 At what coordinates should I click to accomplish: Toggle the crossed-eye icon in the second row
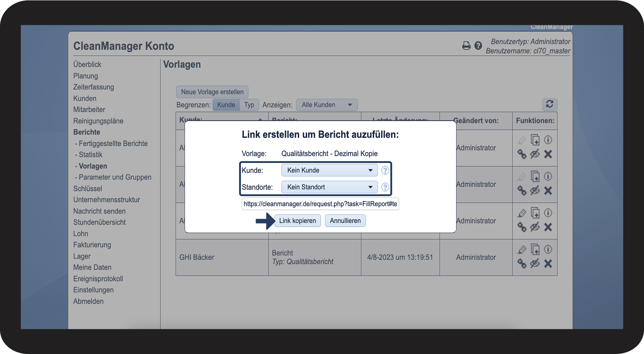[535, 191]
